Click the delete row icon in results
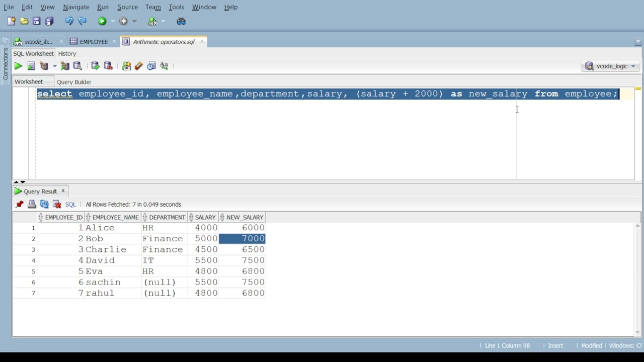This screenshot has width=644, height=362. [x=57, y=204]
